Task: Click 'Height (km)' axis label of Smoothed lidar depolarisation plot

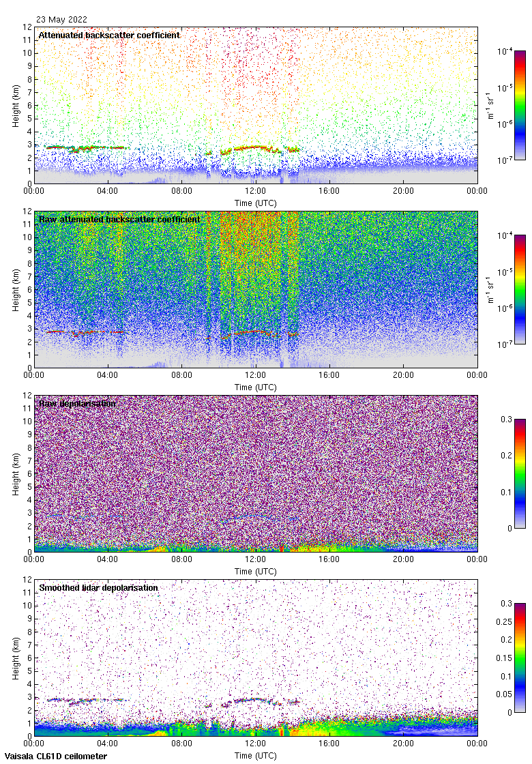Action: pos(16,658)
